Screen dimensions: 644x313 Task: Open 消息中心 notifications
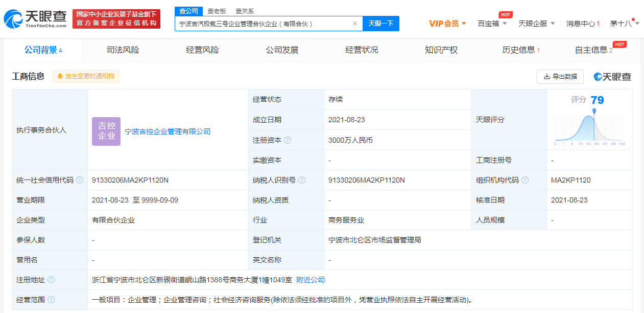click(583, 24)
